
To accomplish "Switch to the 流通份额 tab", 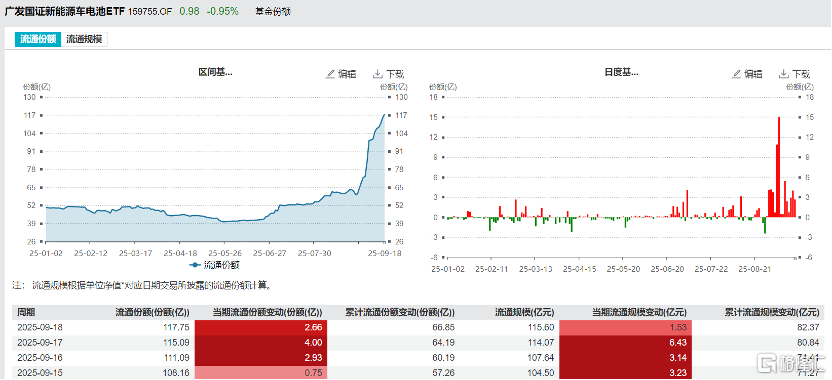I will pos(38,39).
